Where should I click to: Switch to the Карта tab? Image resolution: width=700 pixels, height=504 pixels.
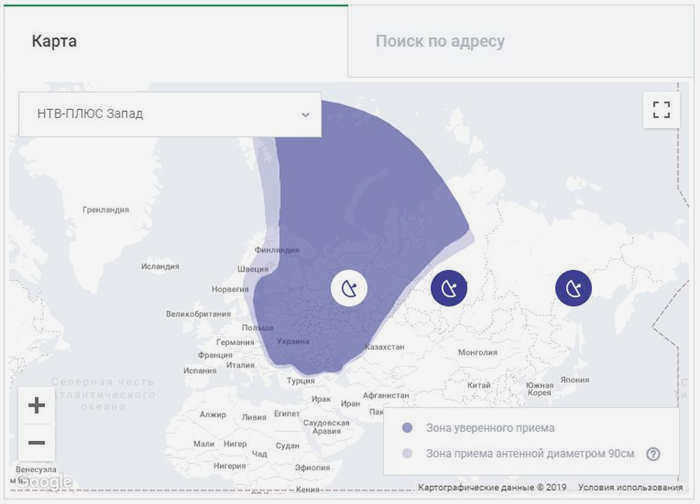coord(176,41)
